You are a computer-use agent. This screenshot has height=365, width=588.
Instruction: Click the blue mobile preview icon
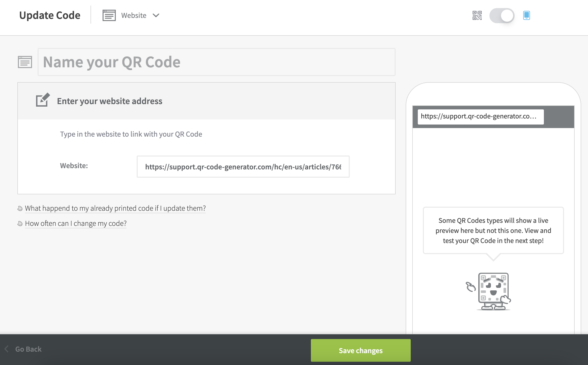pyautogui.click(x=526, y=15)
